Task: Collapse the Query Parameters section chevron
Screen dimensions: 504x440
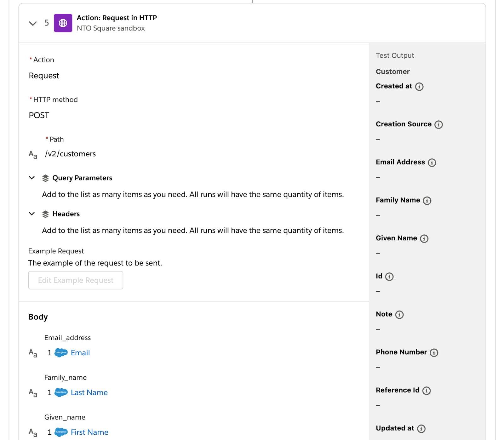Action: click(x=32, y=178)
